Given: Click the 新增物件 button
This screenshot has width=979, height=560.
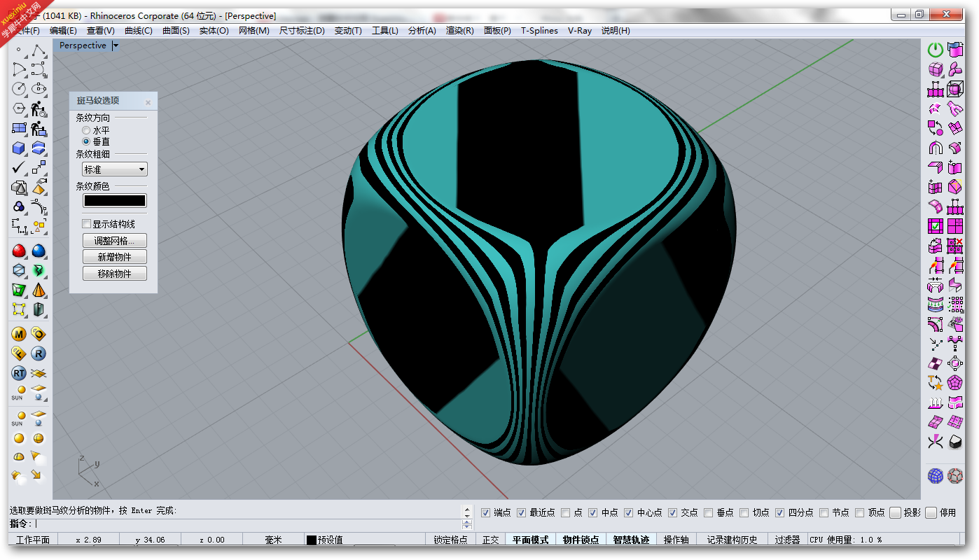Looking at the screenshot, I should [x=115, y=257].
